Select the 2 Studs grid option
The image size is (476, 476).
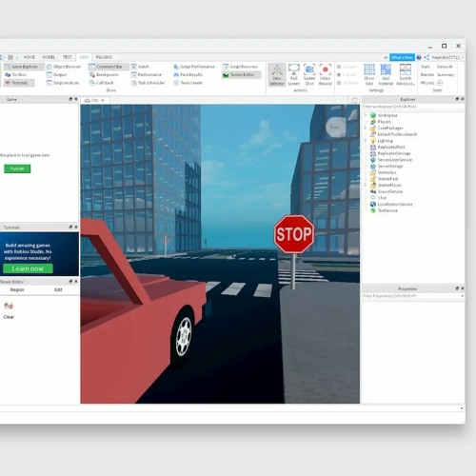347,67
